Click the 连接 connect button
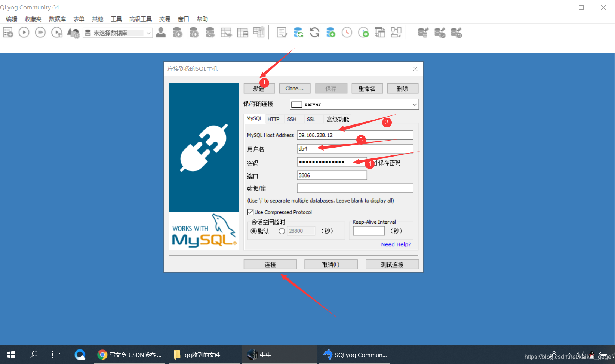615x364 pixels. tap(270, 265)
